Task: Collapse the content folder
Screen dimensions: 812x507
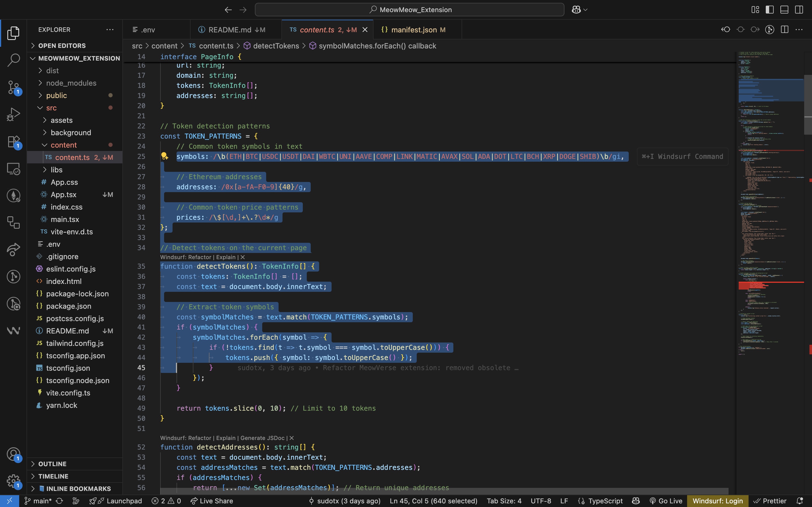Action: (63, 145)
